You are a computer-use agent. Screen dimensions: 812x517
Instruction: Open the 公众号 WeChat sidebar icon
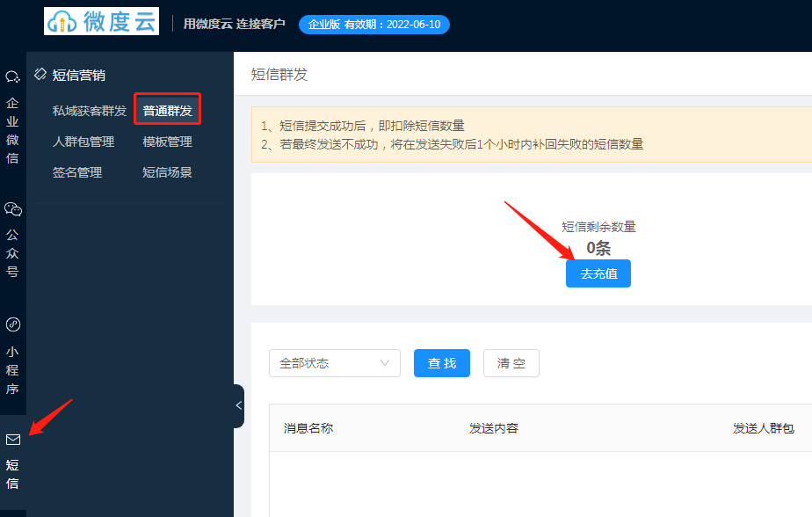tap(13, 208)
